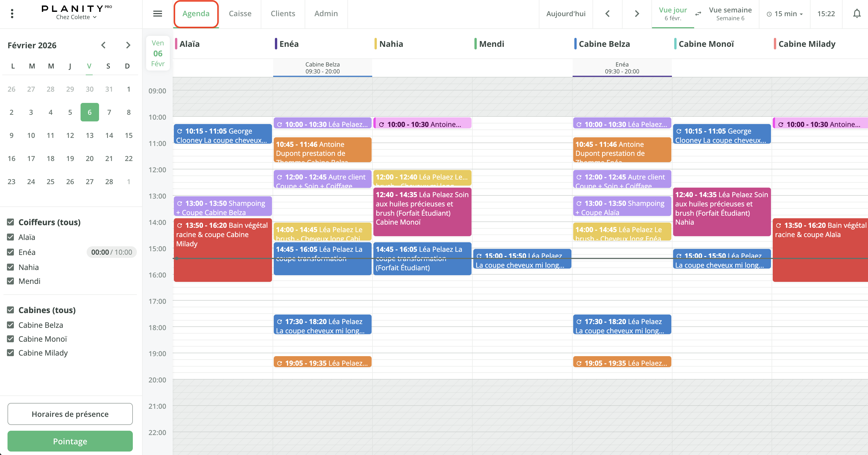
Task: Go to previous day using top arrow
Action: tap(607, 14)
